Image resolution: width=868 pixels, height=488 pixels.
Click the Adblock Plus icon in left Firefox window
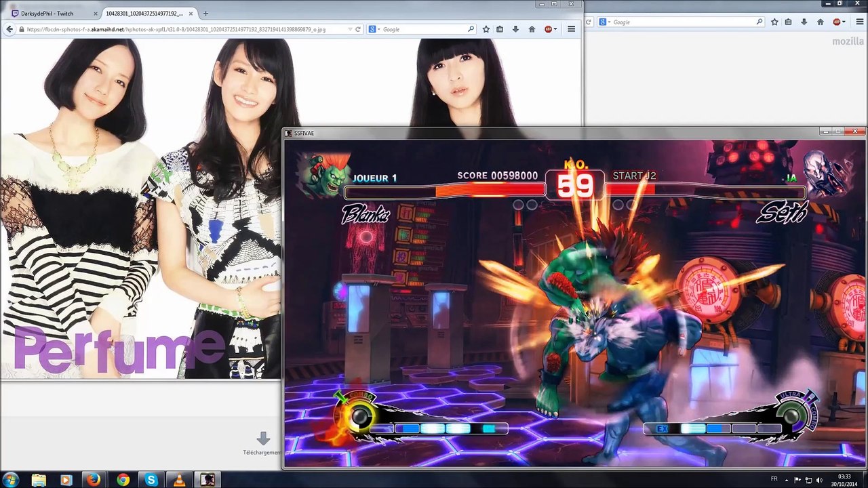548,29
